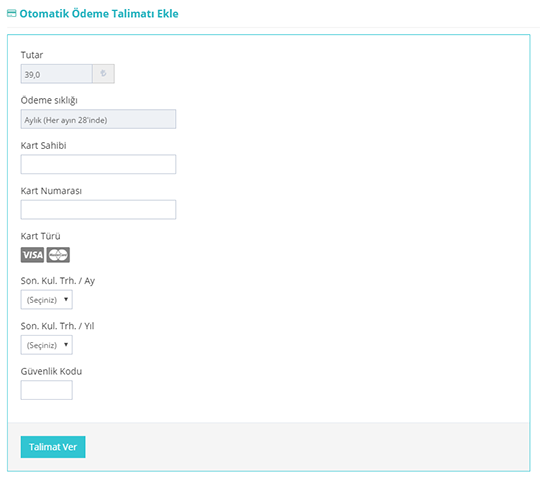The image size is (540, 480).
Task: Open the expiry month (Ay) dropdown
Action: tap(46, 300)
